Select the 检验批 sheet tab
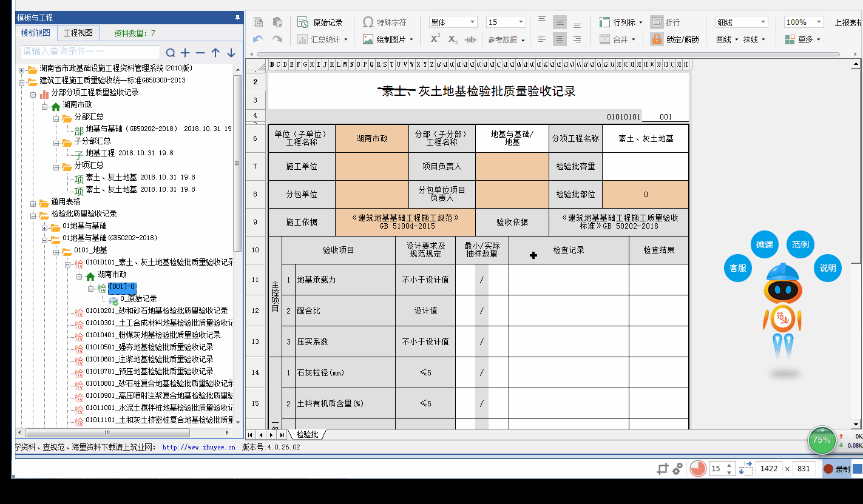Viewport: 863px width, 504px height. coord(307,434)
